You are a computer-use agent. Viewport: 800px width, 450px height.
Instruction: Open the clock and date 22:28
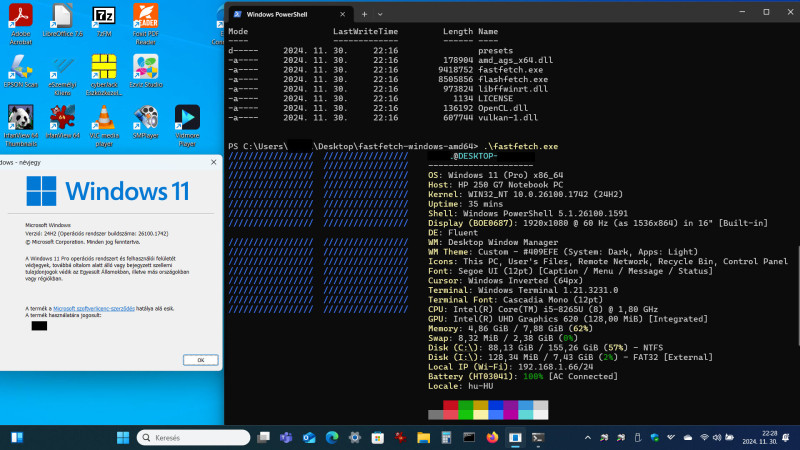click(x=760, y=437)
